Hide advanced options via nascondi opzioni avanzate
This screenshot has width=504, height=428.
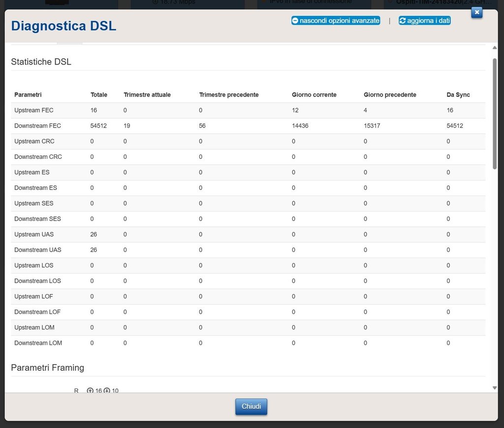coord(339,21)
